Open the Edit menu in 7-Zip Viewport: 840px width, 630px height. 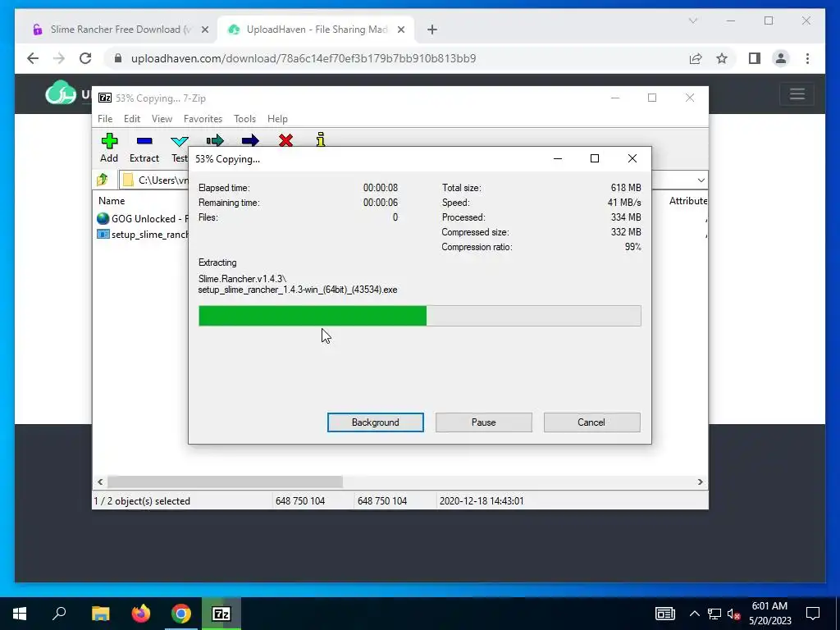[132, 119]
